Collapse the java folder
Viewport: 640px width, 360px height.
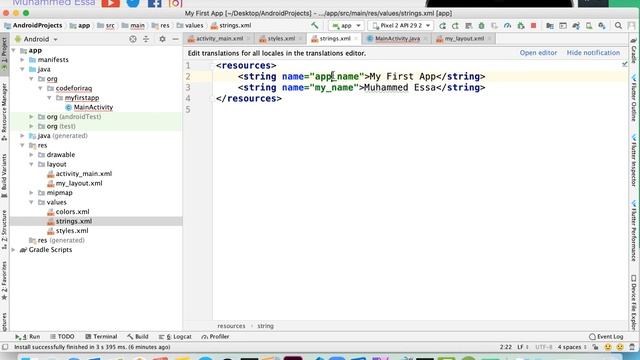coord(23,69)
